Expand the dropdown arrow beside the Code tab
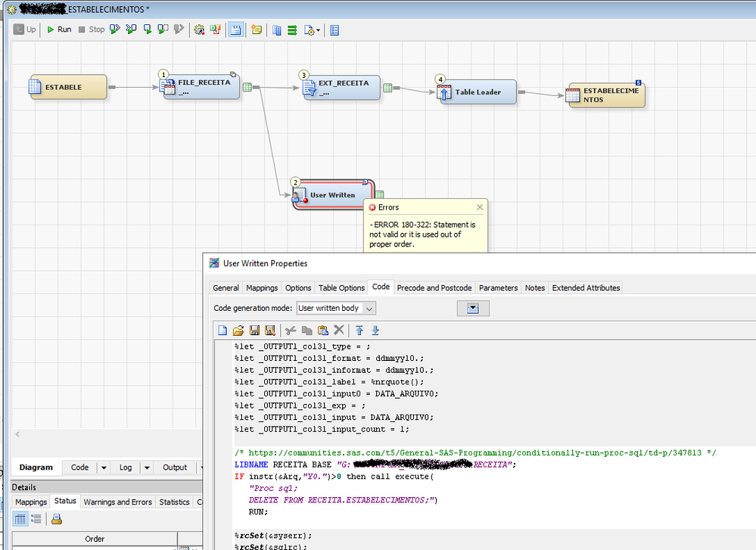This screenshot has width=756, height=550. click(x=104, y=468)
